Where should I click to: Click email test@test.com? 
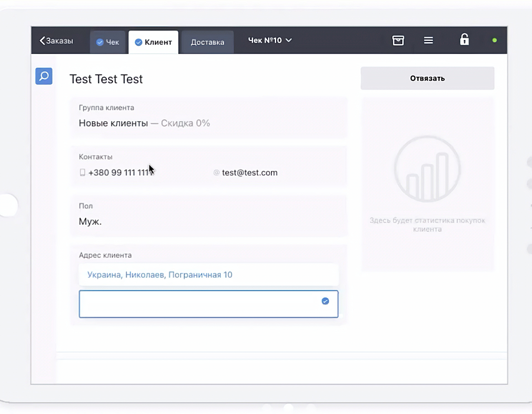pos(250,173)
